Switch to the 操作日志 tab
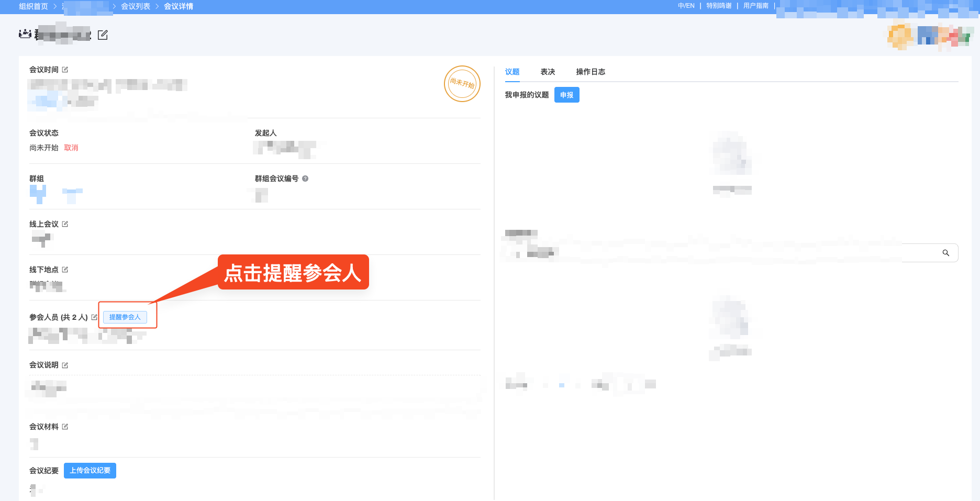980x501 pixels. [x=591, y=72]
